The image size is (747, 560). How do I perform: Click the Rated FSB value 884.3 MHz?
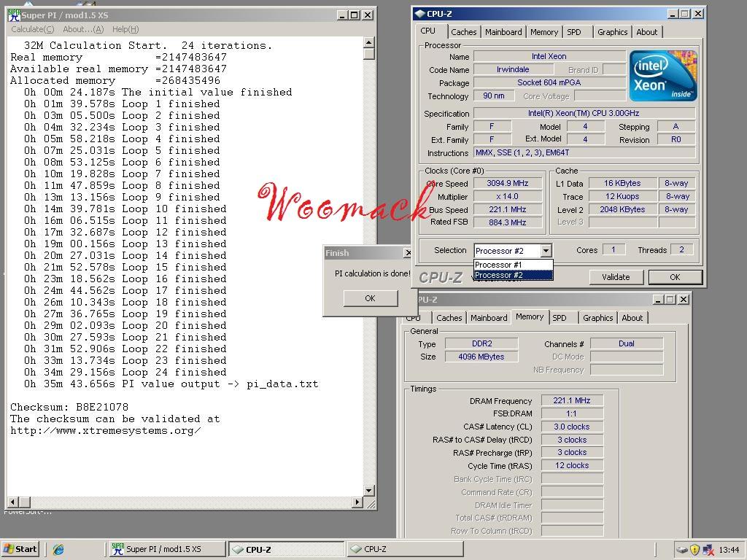[508, 222]
